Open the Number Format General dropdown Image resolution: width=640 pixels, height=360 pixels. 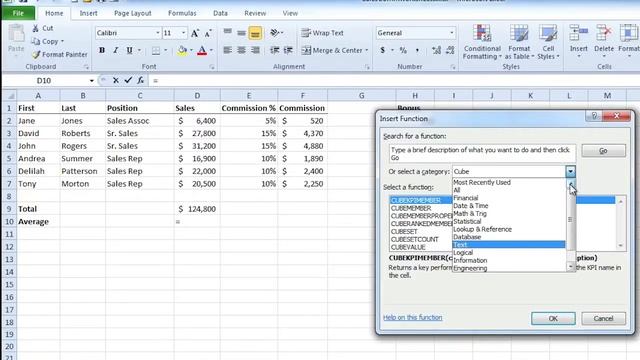[451, 33]
